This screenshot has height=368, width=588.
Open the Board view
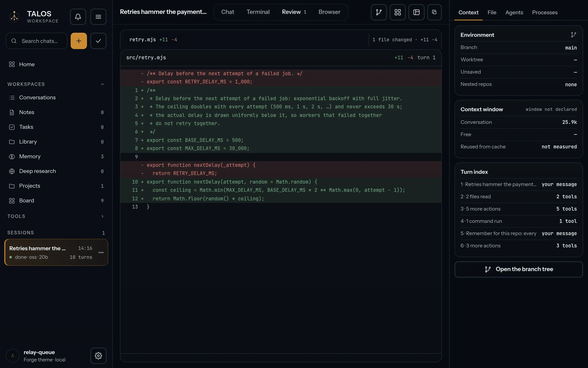56,201
